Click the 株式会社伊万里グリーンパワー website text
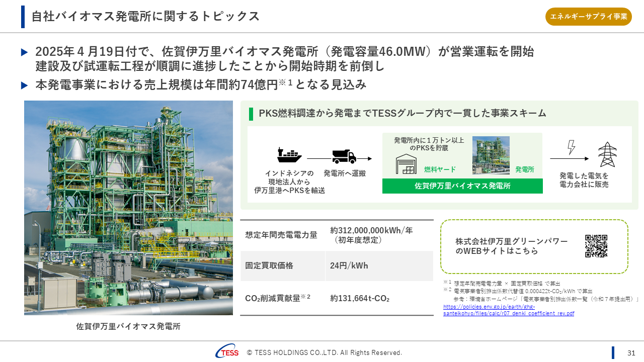Viewport: 644px width, 362px height. click(511, 246)
